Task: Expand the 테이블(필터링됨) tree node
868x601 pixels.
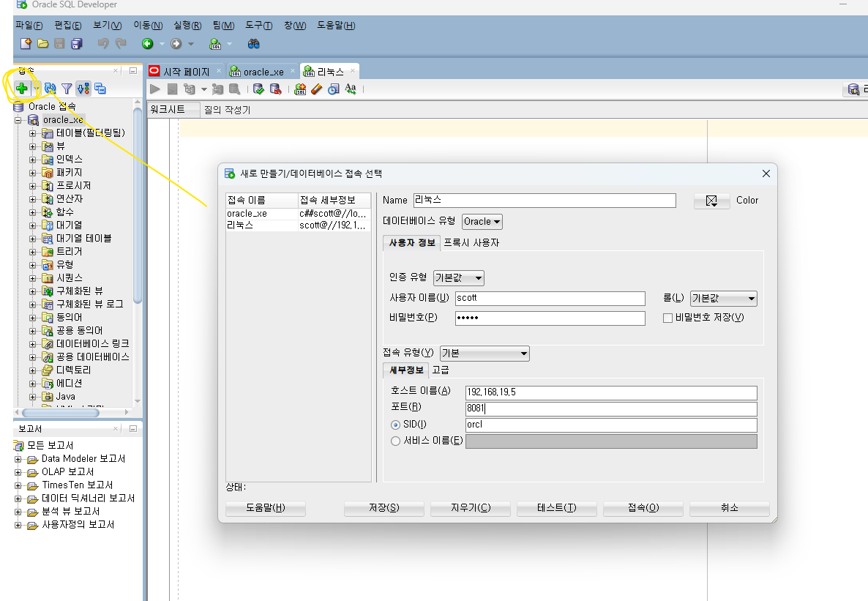Action: 33,133
